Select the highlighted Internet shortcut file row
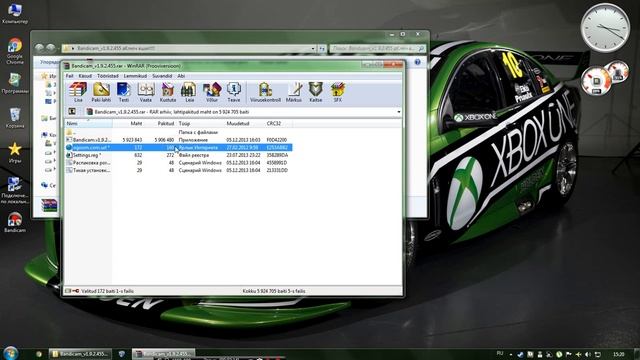The height and width of the screenshot is (360, 640). (178, 147)
